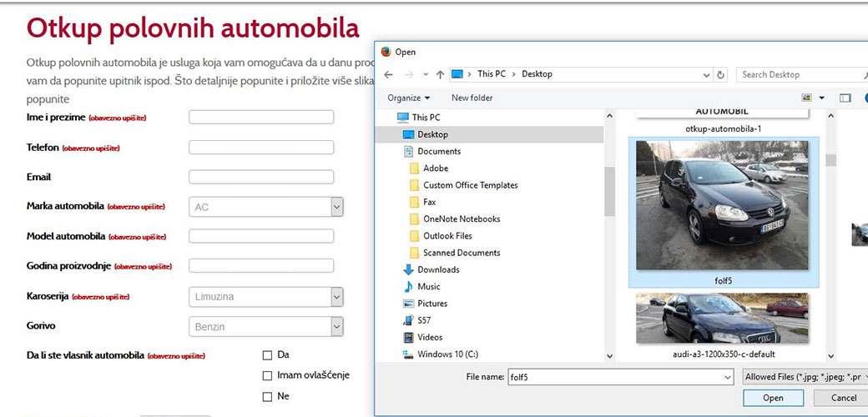Screen dimensions: 868x417
Task: Expand the Karoserija Limuzina dropdown
Action: click(x=266, y=297)
